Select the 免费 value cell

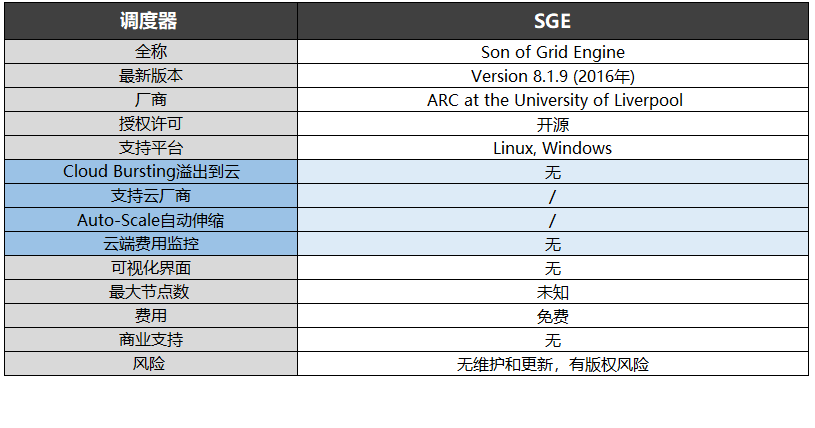552,316
